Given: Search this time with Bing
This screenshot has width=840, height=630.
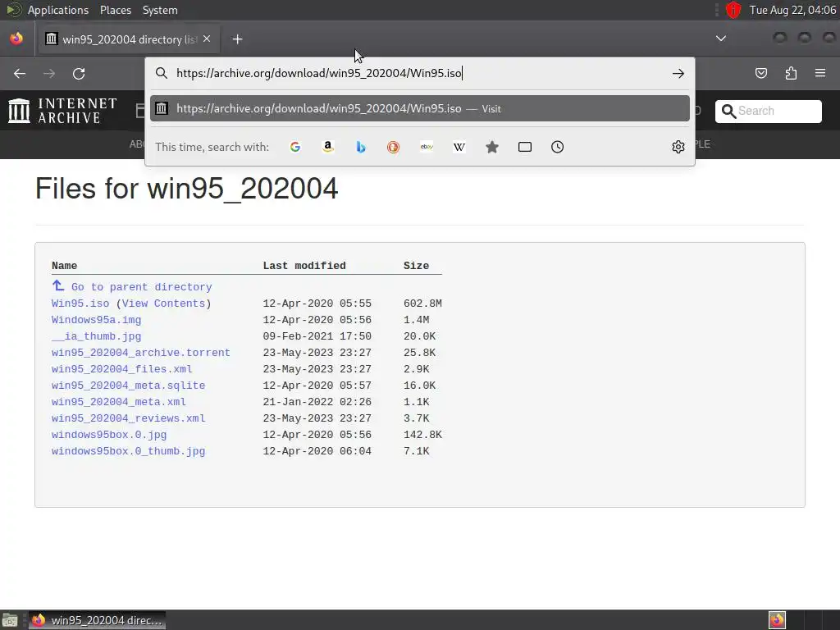Looking at the screenshot, I should pyautogui.click(x=361, y=147).
